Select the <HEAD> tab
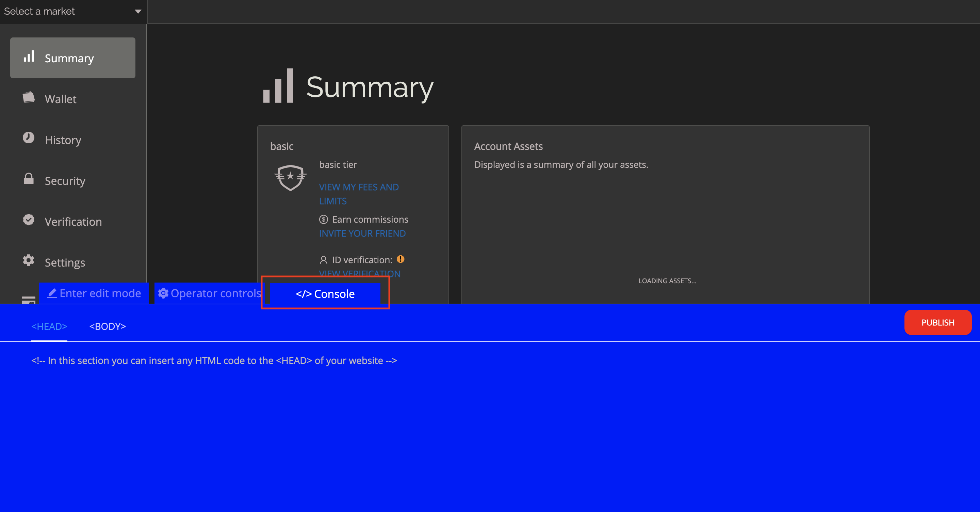The width and height of the screenshot is (980, 512). click(x=49, y=326)
